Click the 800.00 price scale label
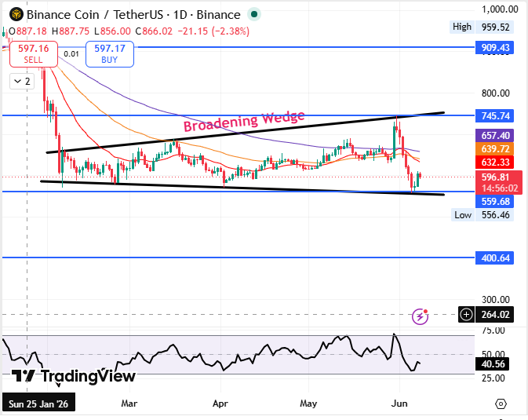 pyautogui.click(x=495, y=93)
